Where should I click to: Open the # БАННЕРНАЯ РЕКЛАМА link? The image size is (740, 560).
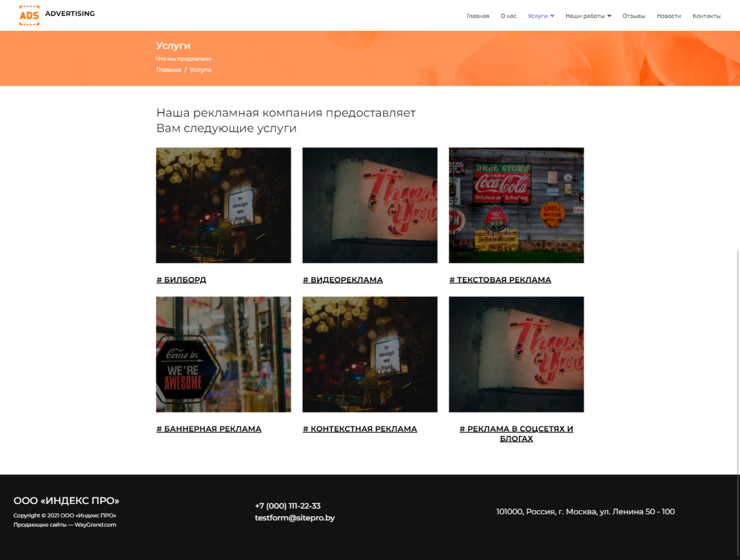point(209,429)
